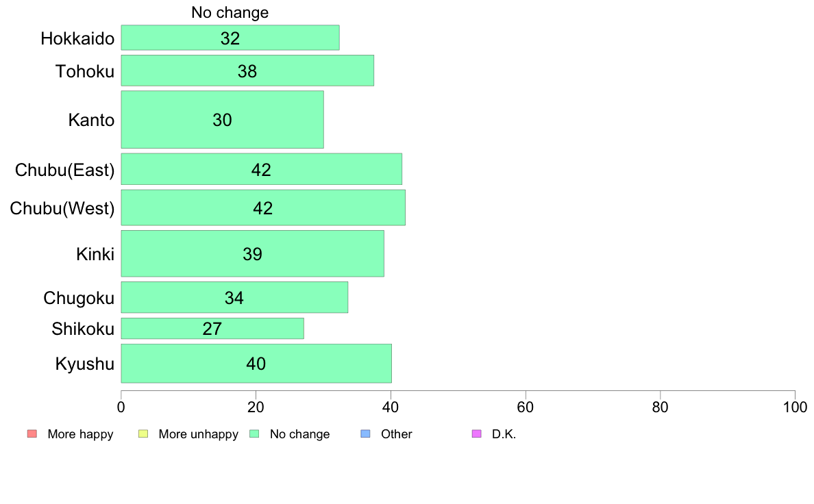The image size is (814, 504).
Task: Click the Other blue legend swatch
Action: pos(365,434)
